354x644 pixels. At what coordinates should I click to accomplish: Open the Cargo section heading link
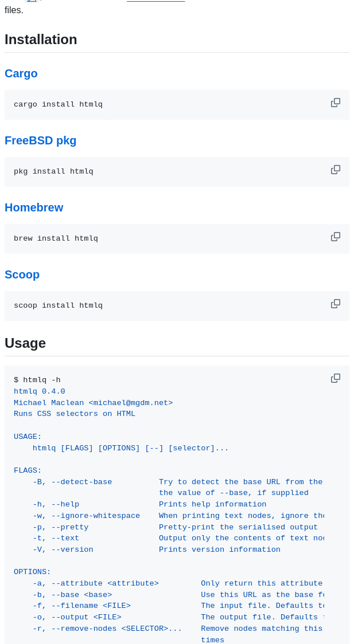coord(21,73)
